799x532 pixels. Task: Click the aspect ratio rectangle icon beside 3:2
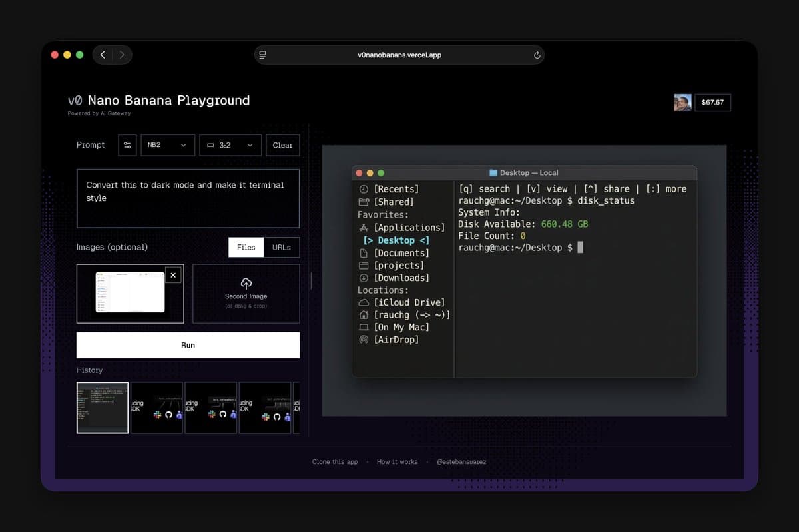click(210, 145)
